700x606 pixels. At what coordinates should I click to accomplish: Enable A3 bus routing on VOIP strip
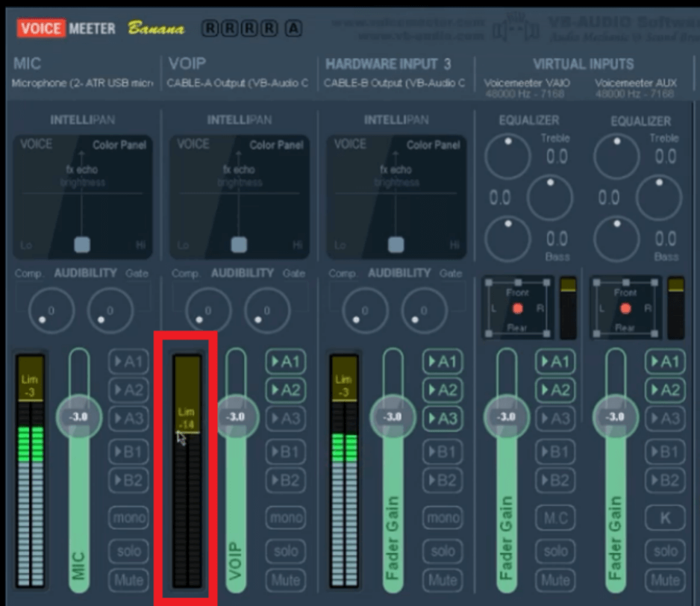point(286,419)
